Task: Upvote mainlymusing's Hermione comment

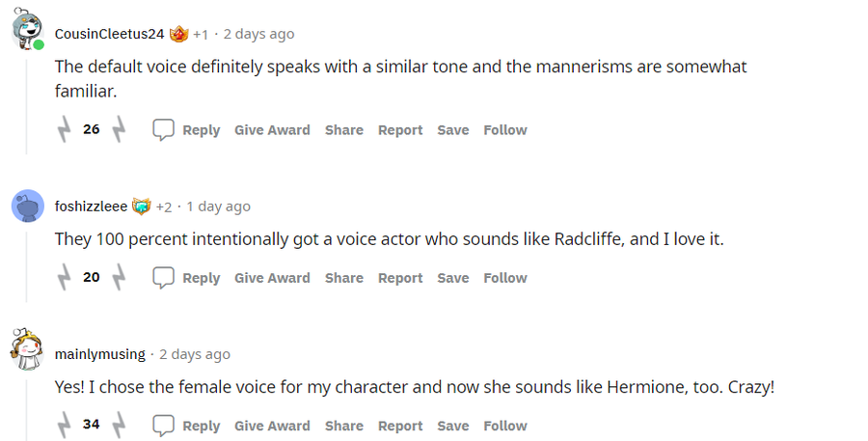Action: point(65,425)
